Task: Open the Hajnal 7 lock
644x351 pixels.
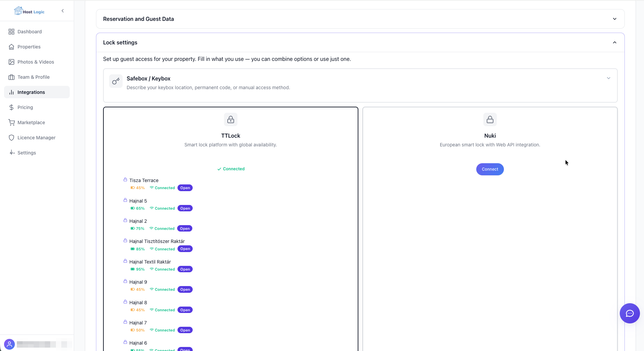Action: click(185, 330)
